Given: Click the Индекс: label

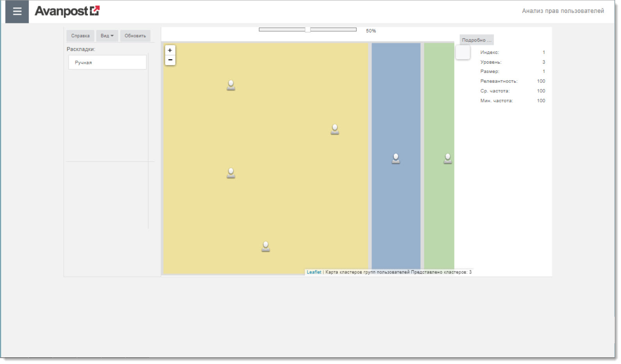Looking at the screenshot, I should click(490, 52).
